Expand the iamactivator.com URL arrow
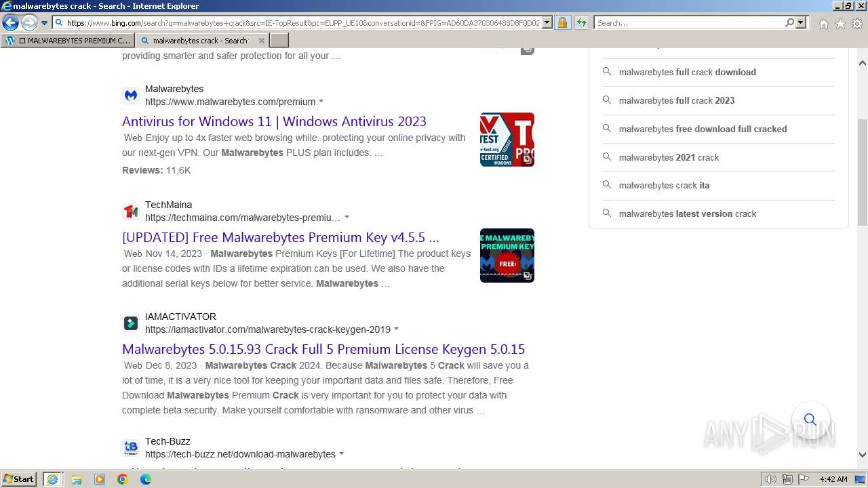Viewport: 868px width, 488px height. coord(396,329)
